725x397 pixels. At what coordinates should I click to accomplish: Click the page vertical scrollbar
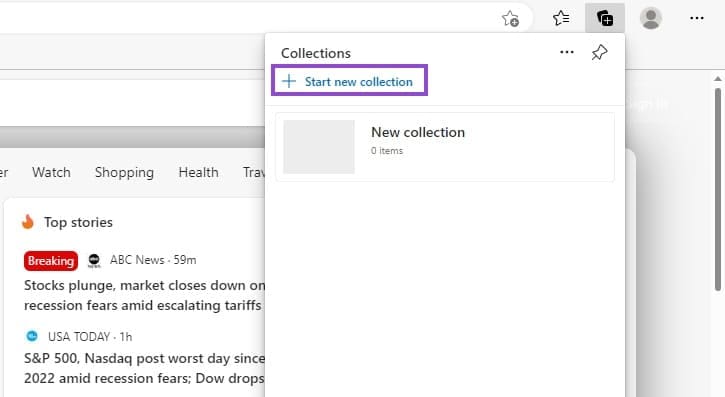tap(718, 189)
